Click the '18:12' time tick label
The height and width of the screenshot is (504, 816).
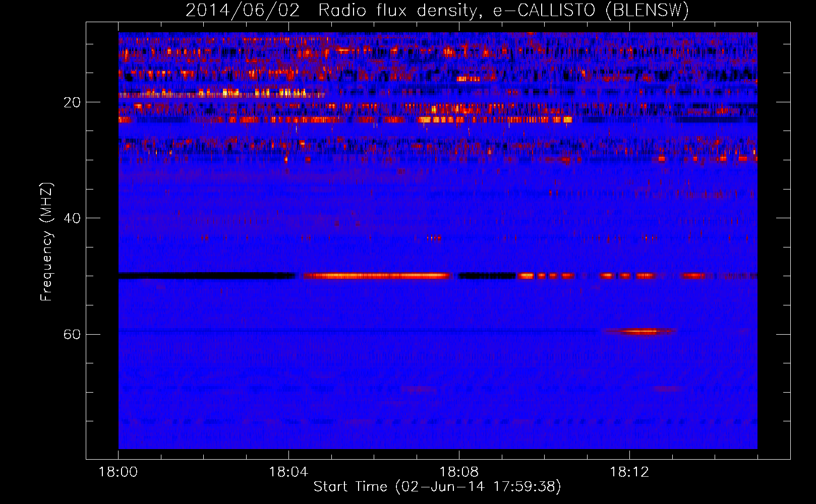tap(629, 472)
